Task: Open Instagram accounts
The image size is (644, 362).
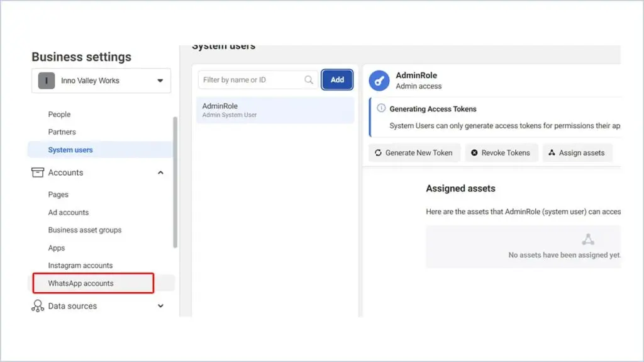Action: pyautogui.click(x=80, y=266)
